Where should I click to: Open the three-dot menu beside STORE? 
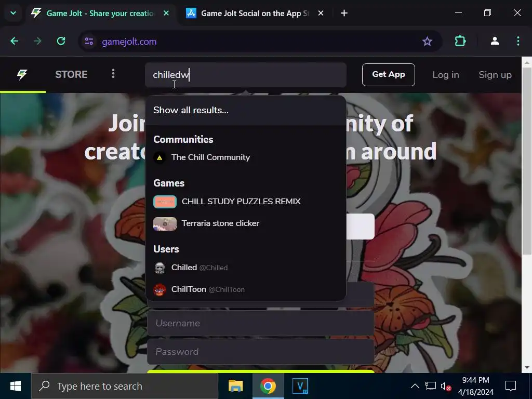coord(113,74)
